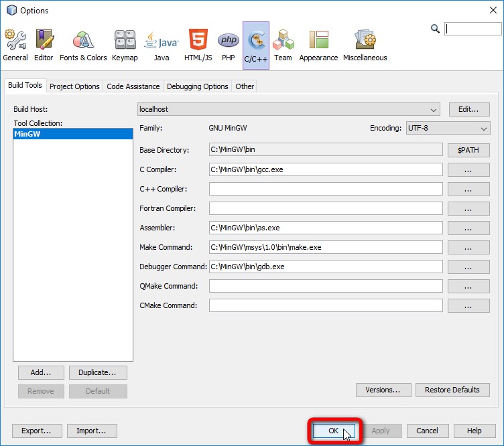Switch to the Code Assistance tab
Image resolution: width=504 pixels, height=446 pixels.
(133, 86)
